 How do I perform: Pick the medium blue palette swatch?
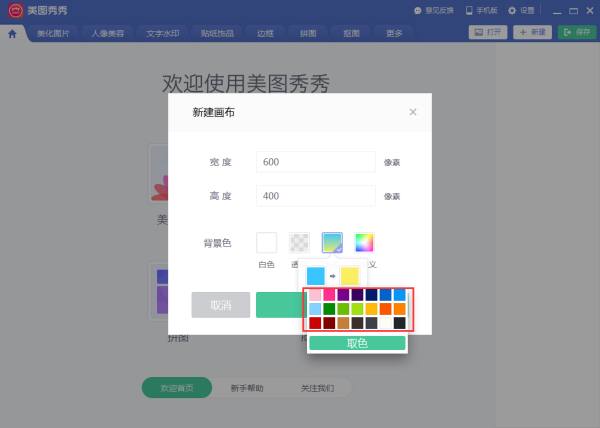(x=385, y=295)
